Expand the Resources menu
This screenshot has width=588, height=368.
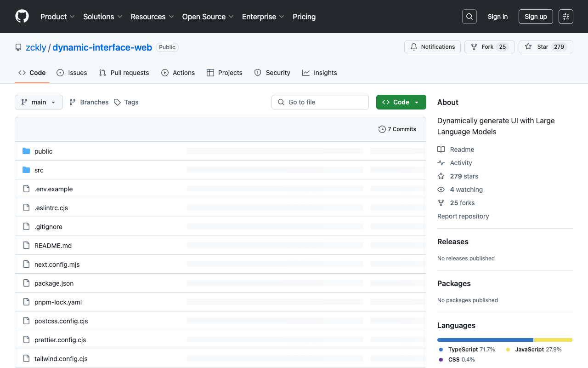coord(152,17)
